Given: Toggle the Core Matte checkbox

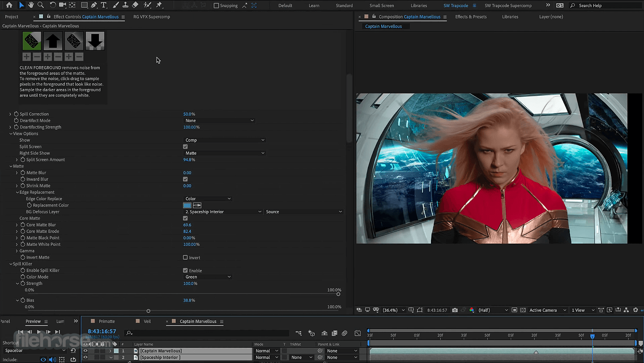Looking at the screenshot, I should (x=185, y=218).
